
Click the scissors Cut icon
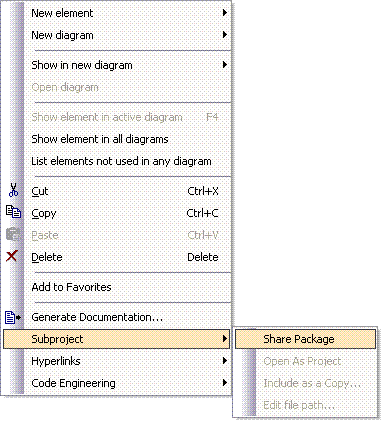(13, 191)
